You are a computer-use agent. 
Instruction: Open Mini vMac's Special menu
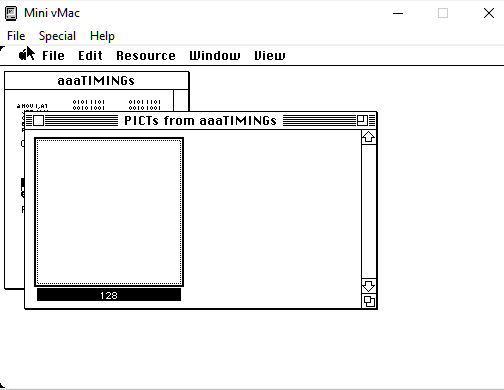[x=57, y=36]
